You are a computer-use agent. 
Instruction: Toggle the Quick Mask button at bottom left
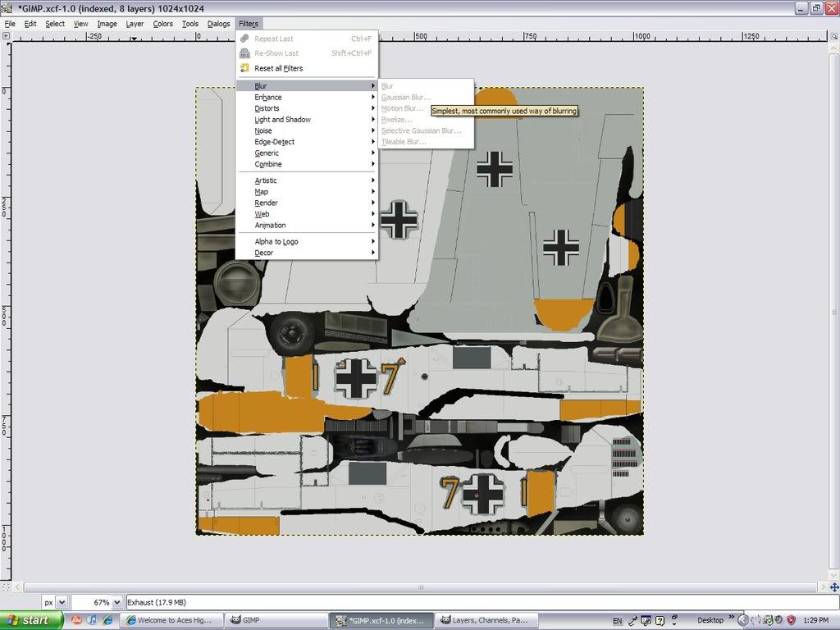coord(6,587)
